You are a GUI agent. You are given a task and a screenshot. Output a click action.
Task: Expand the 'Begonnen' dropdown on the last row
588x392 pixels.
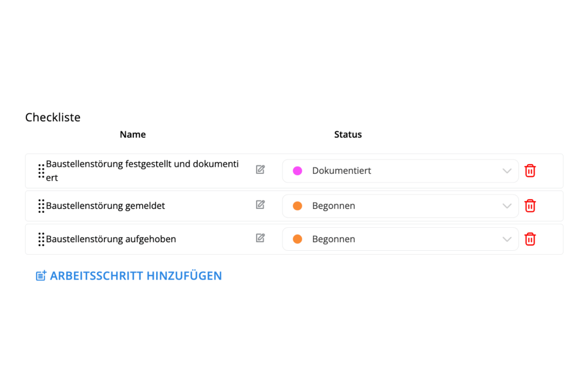point(506,239)
